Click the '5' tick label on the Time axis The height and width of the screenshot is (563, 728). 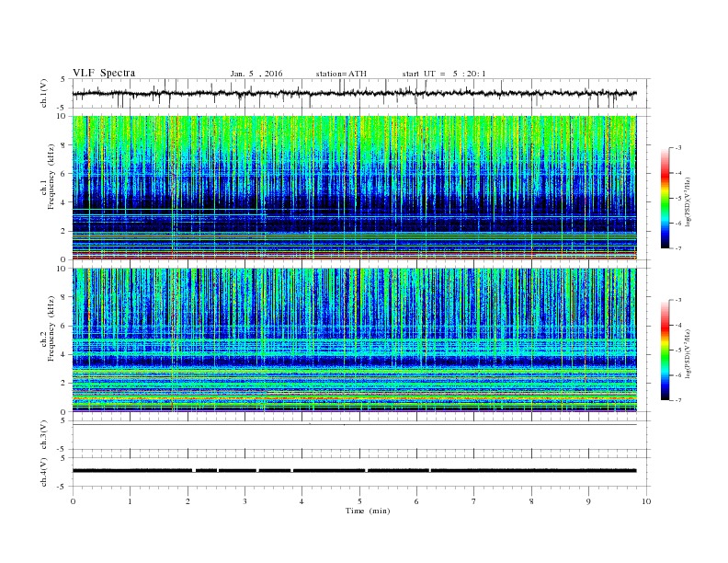(359, 501)
